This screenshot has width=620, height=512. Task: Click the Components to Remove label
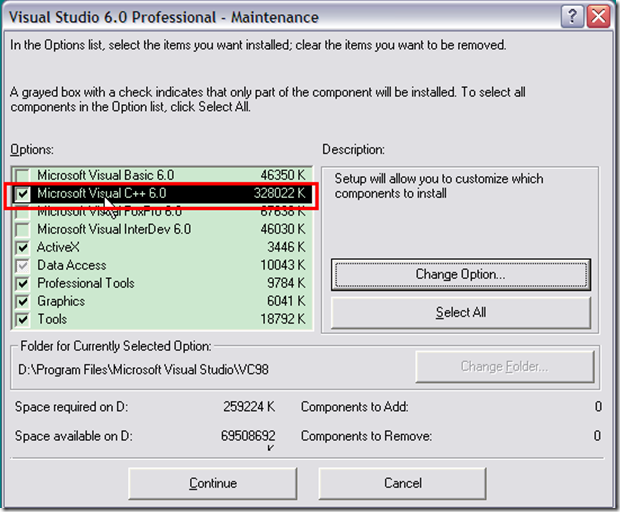point(367,436)
